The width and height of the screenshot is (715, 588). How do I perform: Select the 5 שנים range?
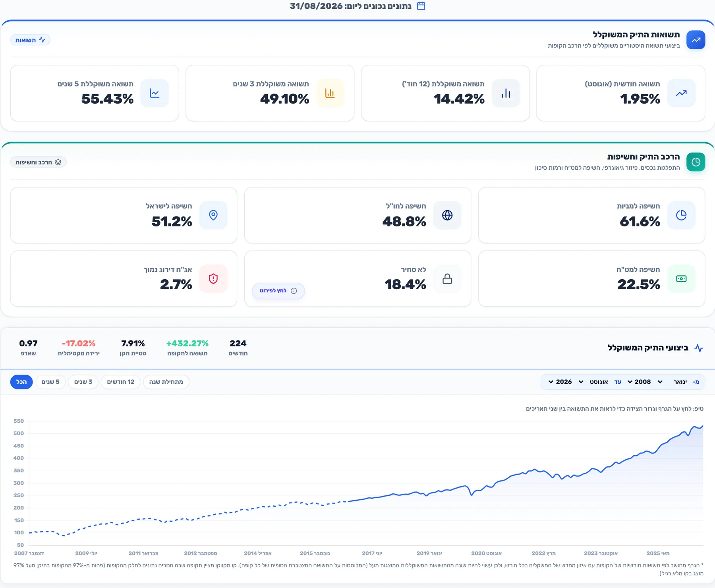coord(50,382)
